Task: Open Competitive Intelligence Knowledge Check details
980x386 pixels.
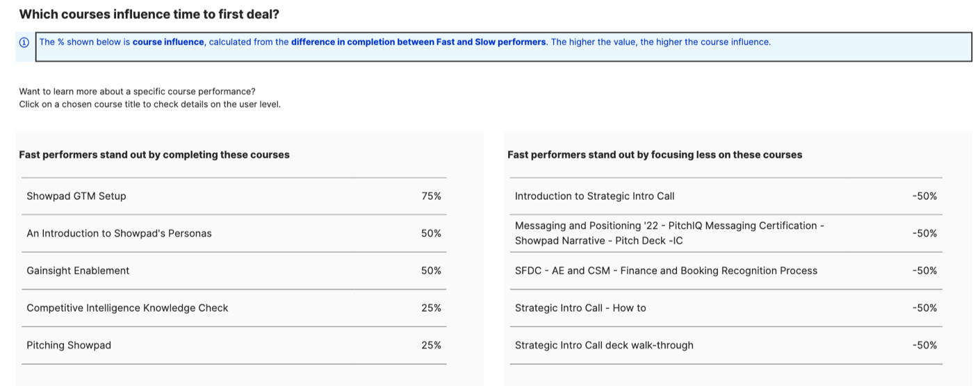Action: pyautogui.click(x=127, y=308)
